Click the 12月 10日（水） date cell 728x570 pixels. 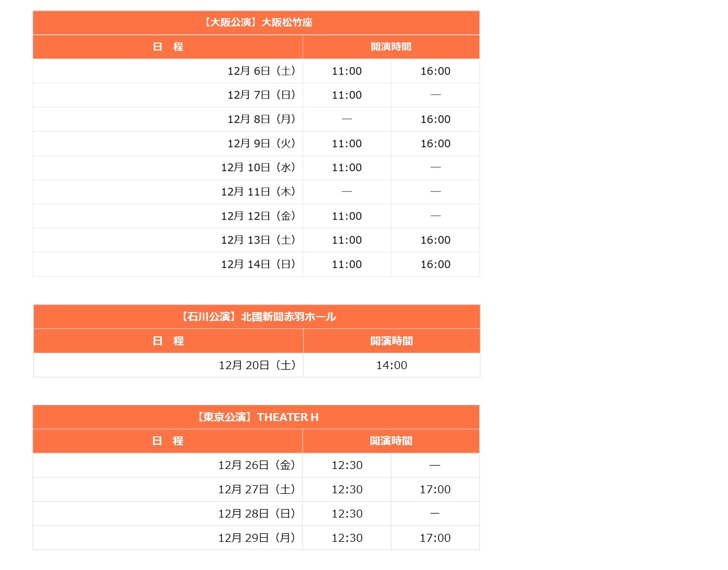point(168,168)
